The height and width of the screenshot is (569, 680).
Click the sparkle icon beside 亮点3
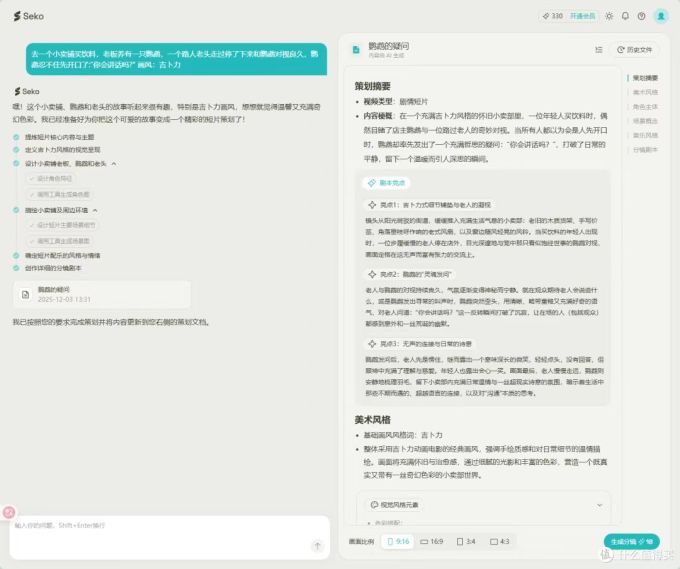point(372,344)
